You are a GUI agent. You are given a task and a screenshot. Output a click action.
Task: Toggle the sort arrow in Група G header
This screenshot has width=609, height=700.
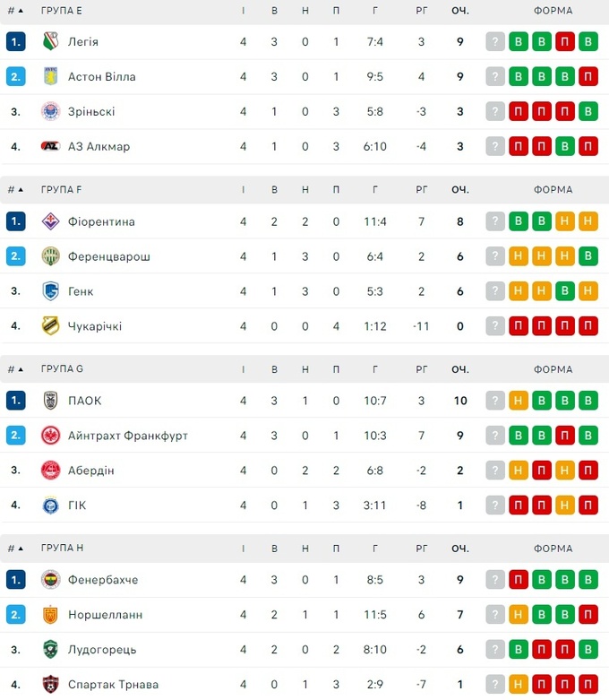21,369
